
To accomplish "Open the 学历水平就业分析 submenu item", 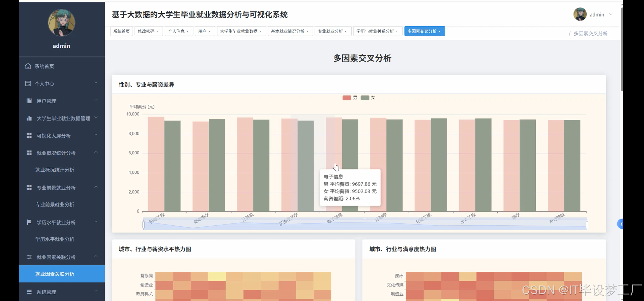I will click(x=61, y=239).
